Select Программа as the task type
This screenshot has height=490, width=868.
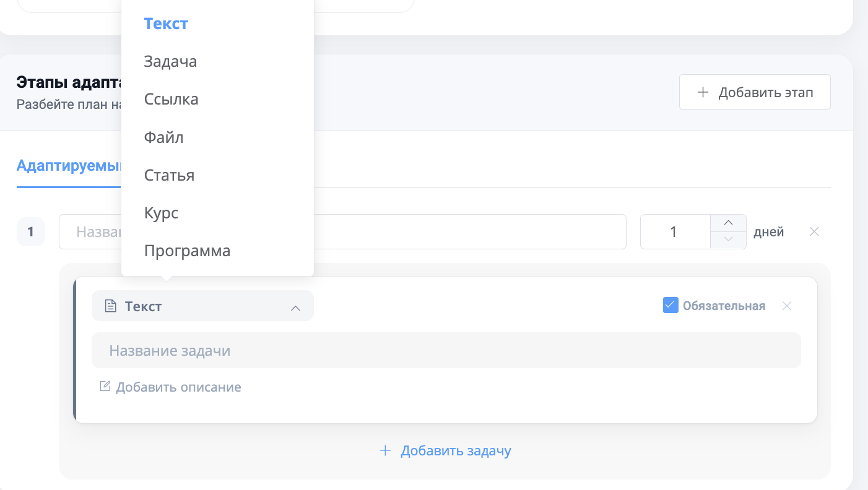click(x=187, y=251)
